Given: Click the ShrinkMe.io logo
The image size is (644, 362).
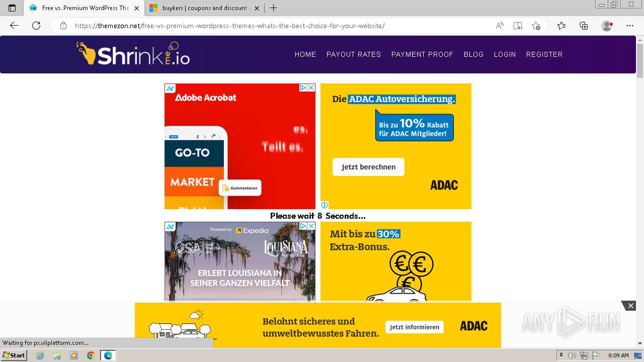Looking at the screenshot, I should (x=133, y=53).
